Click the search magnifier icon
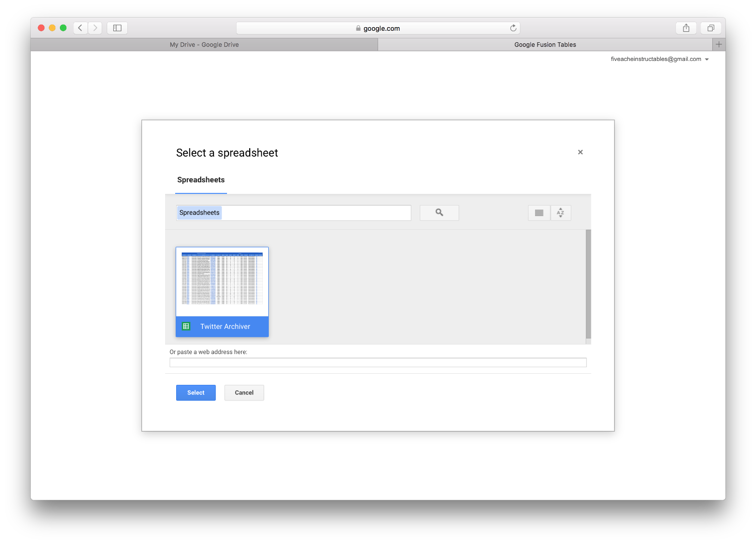Screen dimensions: 756x544 438,213
